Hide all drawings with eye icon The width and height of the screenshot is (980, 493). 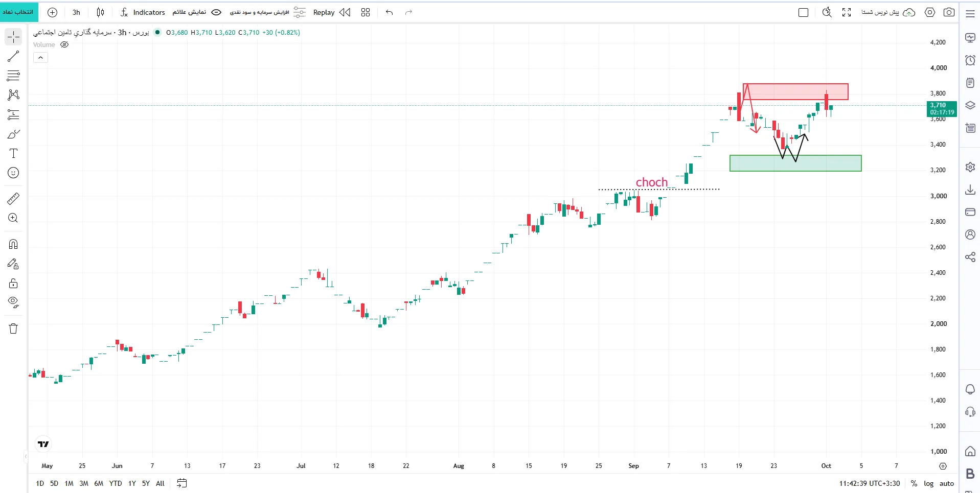[13, 302]
